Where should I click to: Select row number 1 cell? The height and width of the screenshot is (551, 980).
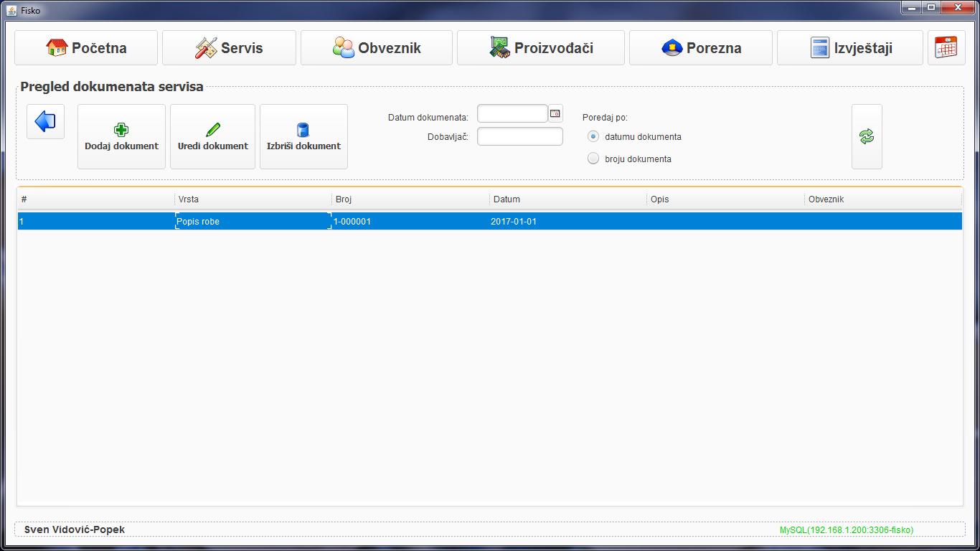pyautogui.click(x=96, y=222)
